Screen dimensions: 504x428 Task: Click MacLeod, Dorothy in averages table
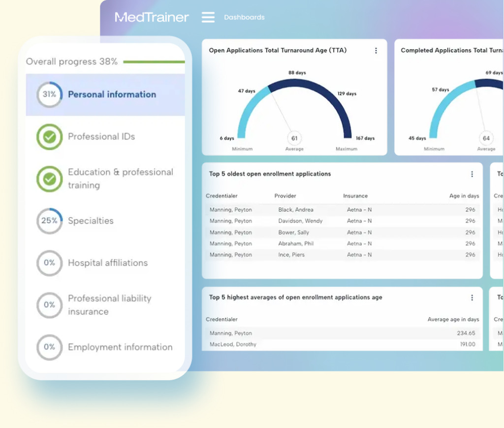pyautogui.click(x=233, y=344)
